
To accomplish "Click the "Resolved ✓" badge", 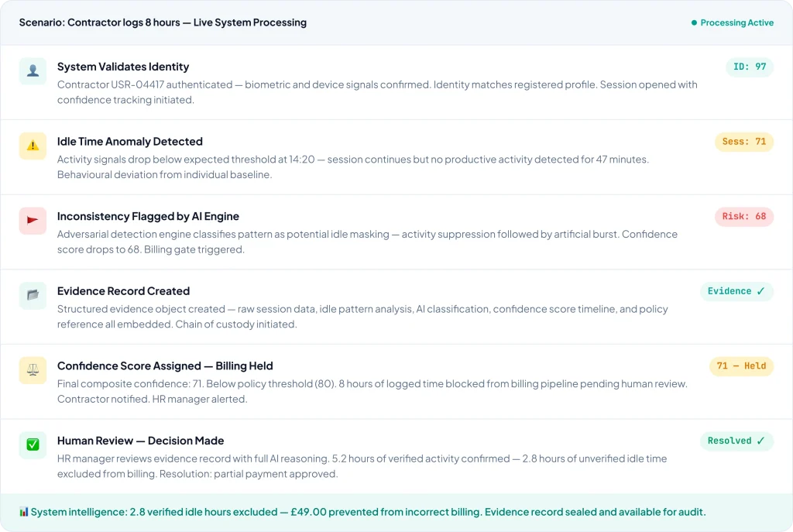I will pyautogui.click(x=736, y=441).
